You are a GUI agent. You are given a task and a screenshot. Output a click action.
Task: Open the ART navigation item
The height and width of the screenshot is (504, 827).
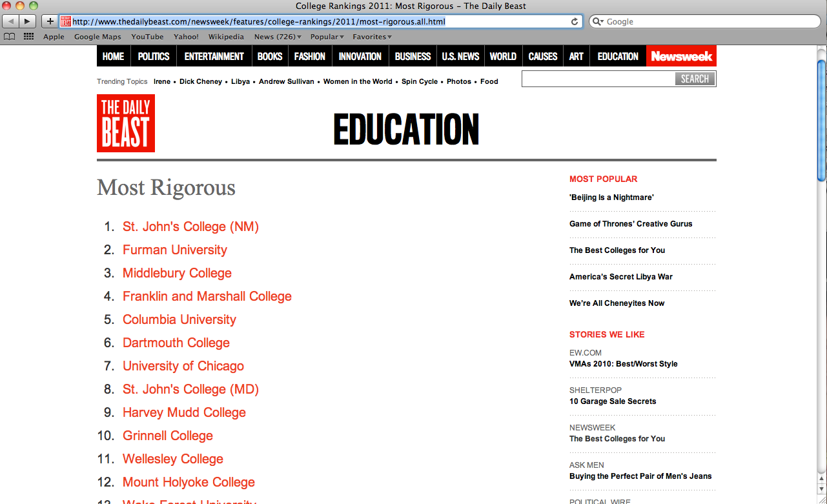[577, 56]
